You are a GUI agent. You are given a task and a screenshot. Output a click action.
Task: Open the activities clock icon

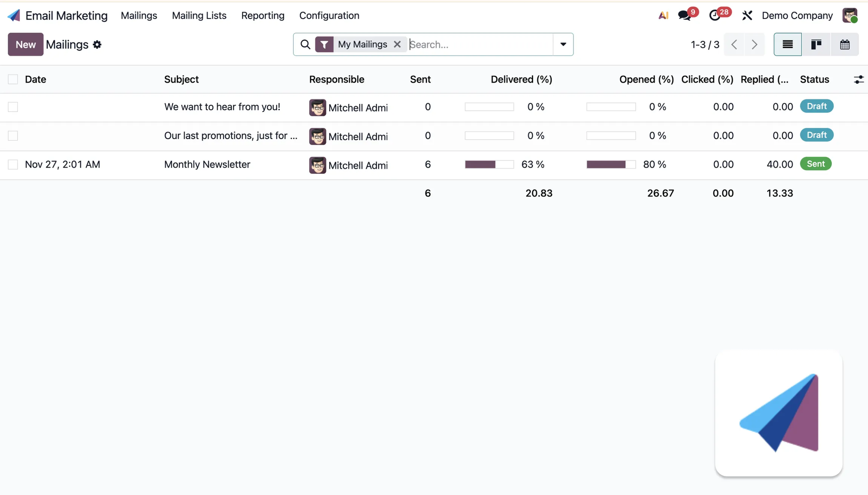coord(715,15)
